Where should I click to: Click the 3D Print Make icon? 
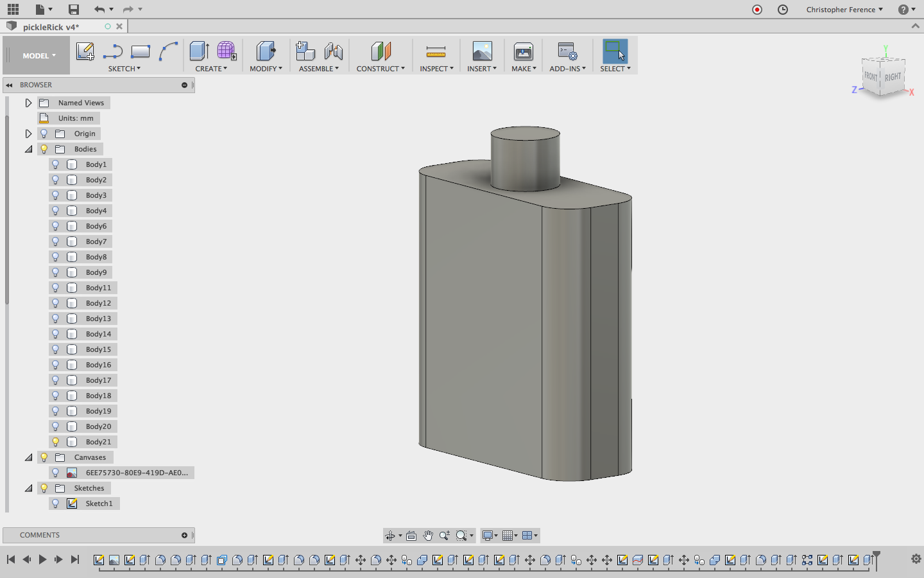(x=524, y=51)
